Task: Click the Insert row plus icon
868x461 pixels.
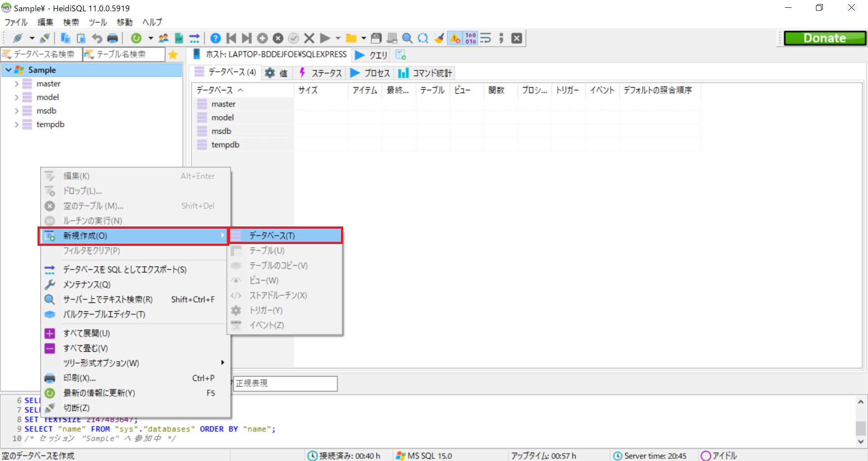Action: click(x=262, y=38)
